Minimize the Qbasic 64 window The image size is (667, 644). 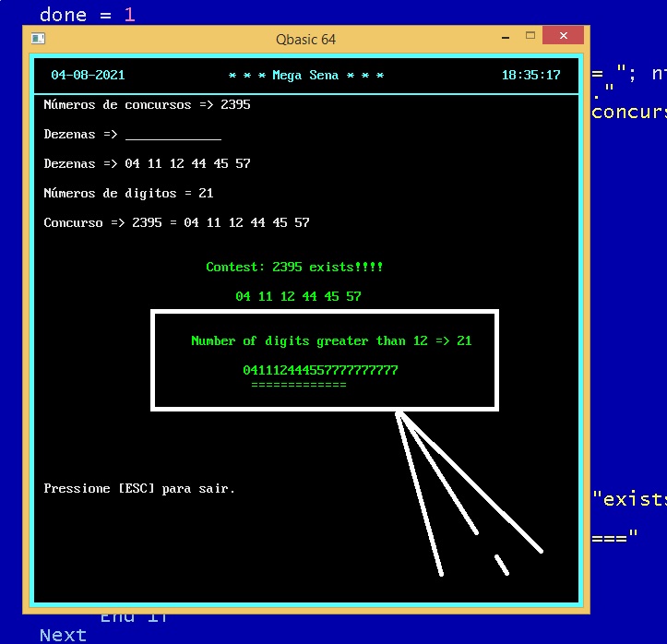coord(506,37)
